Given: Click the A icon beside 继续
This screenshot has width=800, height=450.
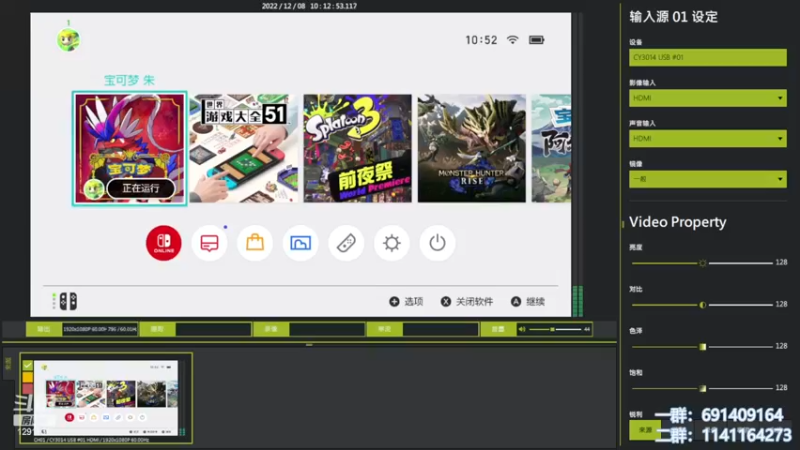Looking at the screenshot, I should coord(516,302).
